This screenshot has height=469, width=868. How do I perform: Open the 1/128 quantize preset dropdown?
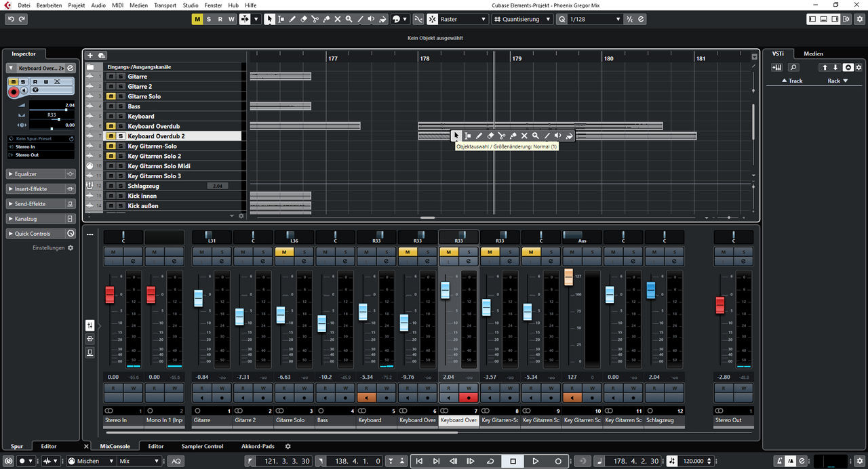pyautogui.click(x=595, y=19)
